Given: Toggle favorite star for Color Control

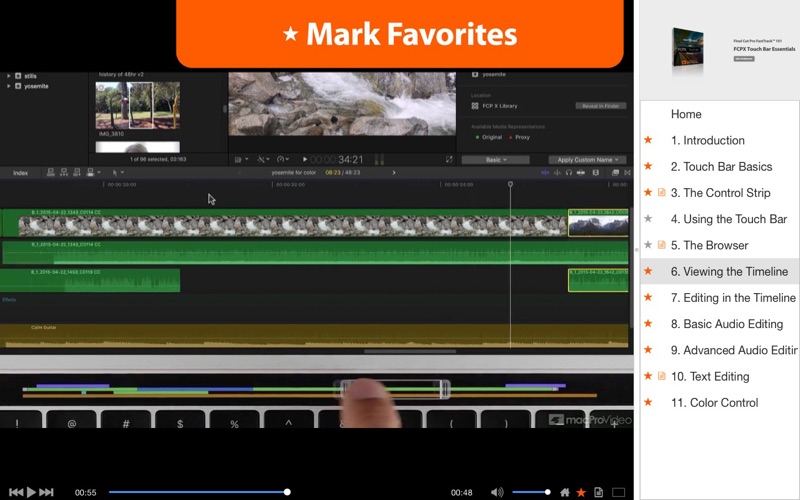Looking at the screenshot, I should tap(648, 402).
